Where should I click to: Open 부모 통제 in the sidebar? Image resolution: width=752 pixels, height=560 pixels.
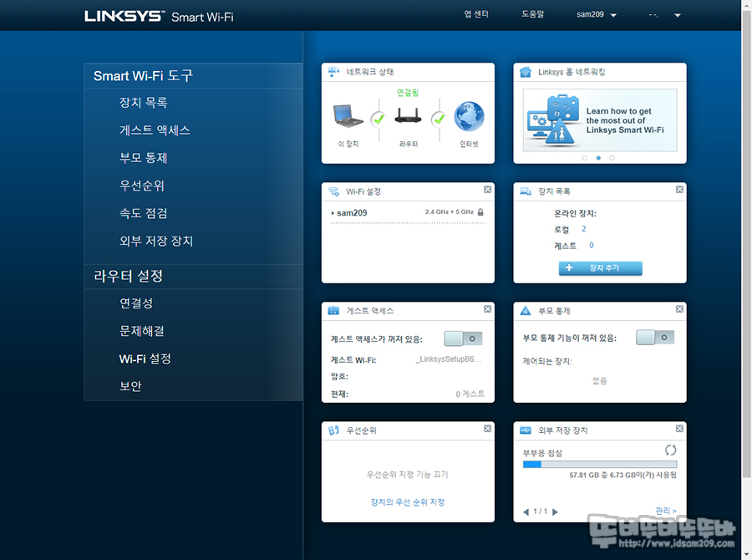pyautogui.click(x=144, y=158)
